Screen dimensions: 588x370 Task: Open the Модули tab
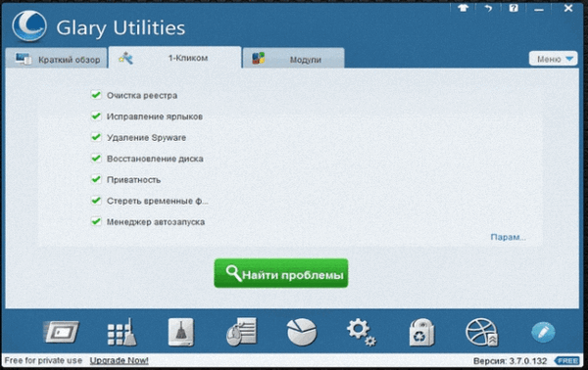(294, 59)
